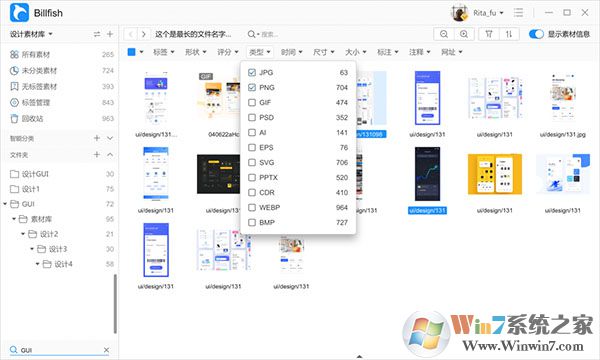The width and height of the screenshot is (600, 360).
Task: Open the 设计素材库 library dropdown
Action: pos(31,34)
